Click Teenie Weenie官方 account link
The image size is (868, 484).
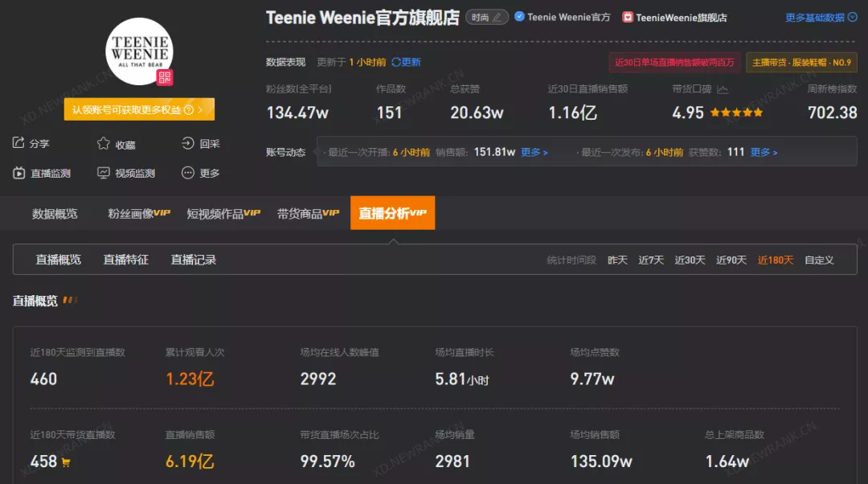(568, 17)
